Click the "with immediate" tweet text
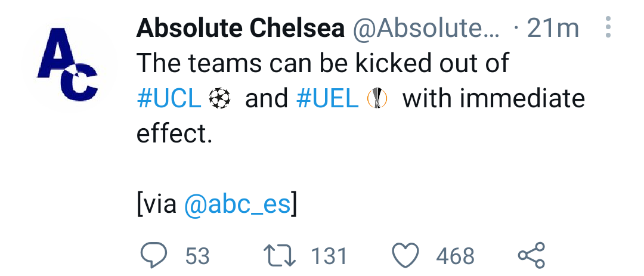The image size is (644, 276). [494, 99]
